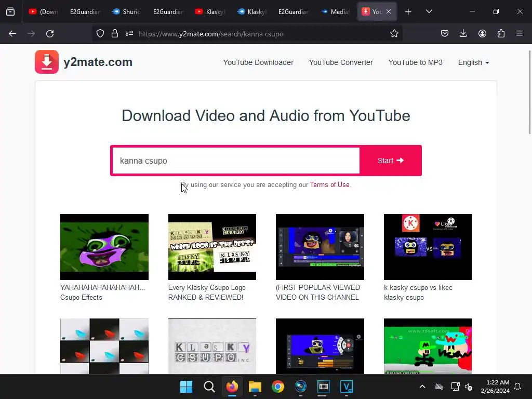Open the network tray icon
The width and height of the screenshot is (532, 399).
(x=455, y=387)
